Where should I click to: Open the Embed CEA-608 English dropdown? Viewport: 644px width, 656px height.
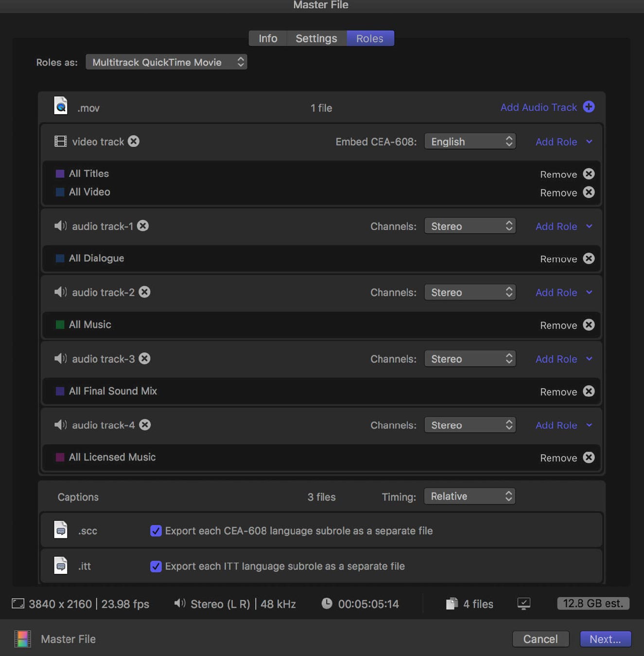pyautogui.click(x=470, y=142)
